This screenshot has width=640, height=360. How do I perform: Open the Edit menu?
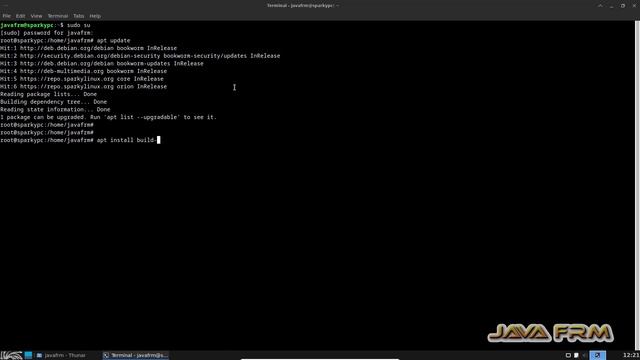pyautogui.click(x=20, y=16)
